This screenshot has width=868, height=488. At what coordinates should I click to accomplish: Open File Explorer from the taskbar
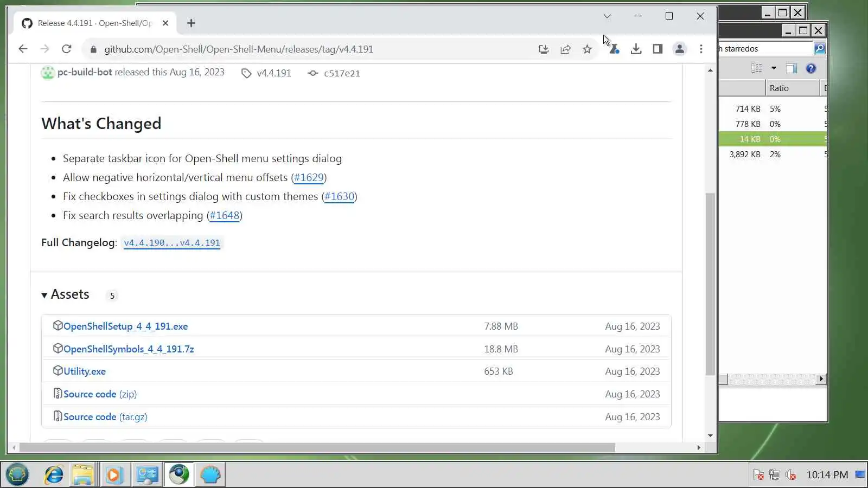83,475
